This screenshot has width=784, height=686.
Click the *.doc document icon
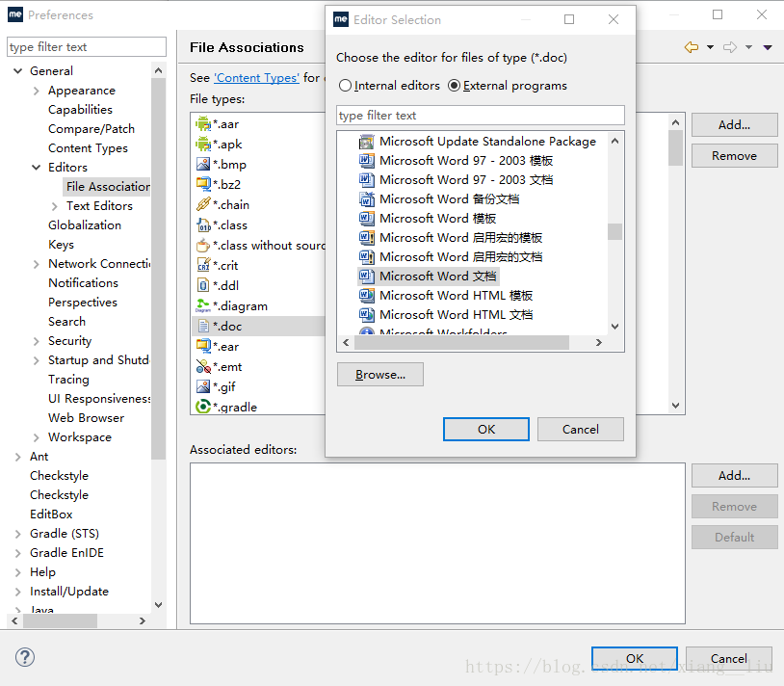(x=203, y=326)
